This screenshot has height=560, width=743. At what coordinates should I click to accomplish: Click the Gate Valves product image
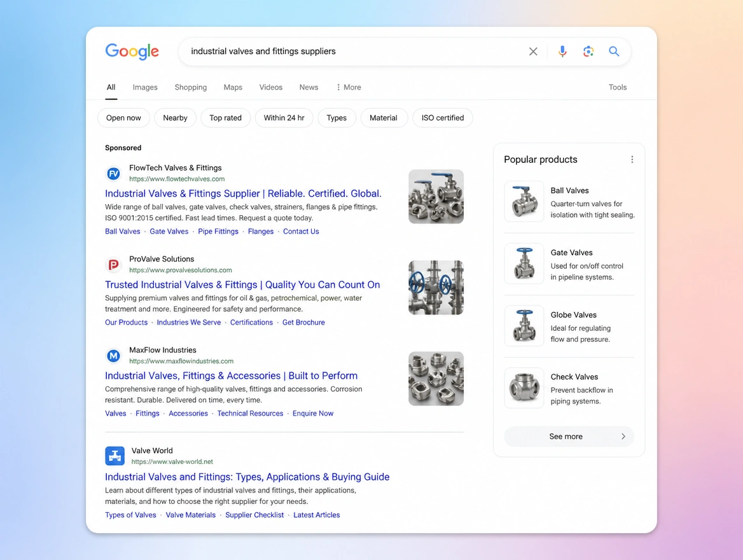[524, 263]
